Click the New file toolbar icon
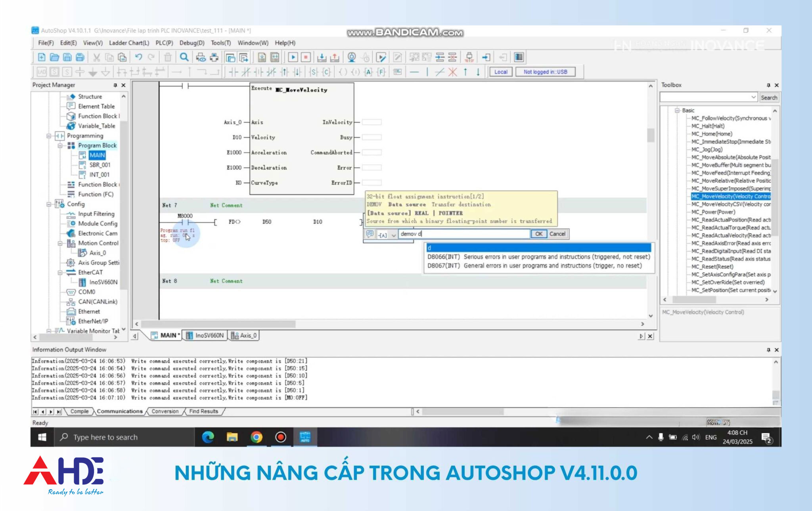812x511 pixels. (42, 57)
